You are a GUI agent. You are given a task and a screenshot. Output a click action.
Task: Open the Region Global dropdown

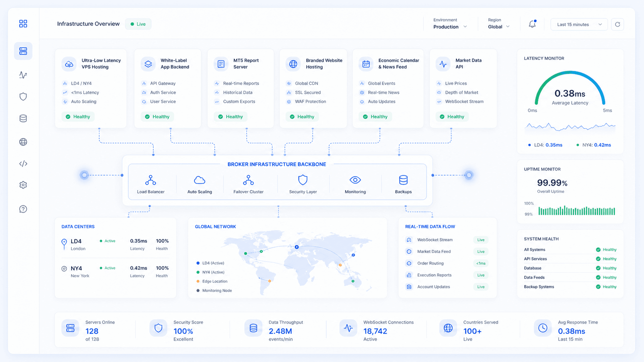499,24
